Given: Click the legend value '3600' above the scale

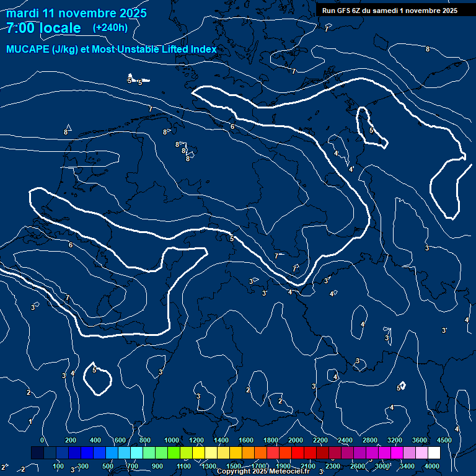Looking at the screenshot, I should tap(419, 440).
